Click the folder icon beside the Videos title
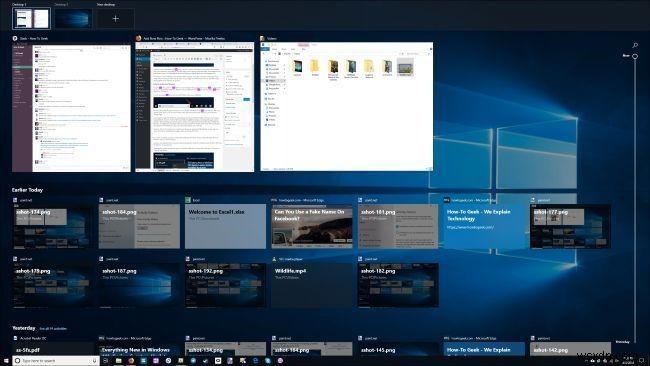 pyautogui.click(x=263, y=38)
